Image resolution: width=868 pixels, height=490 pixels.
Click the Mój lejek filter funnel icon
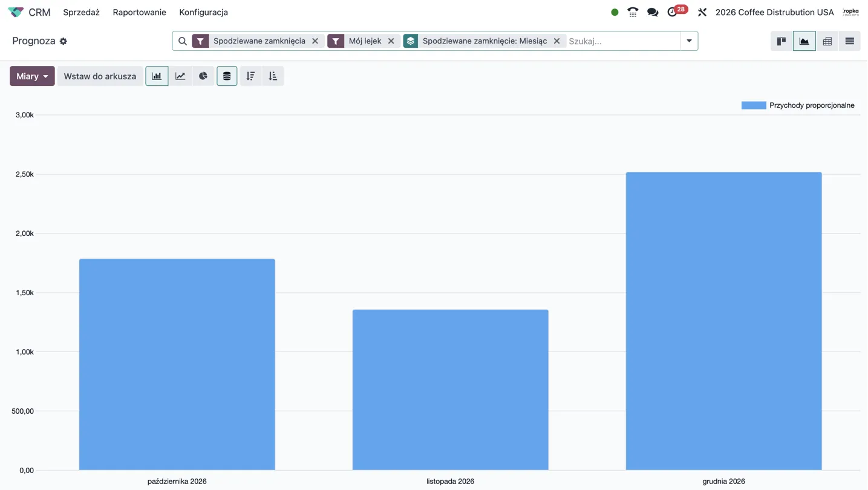[x=336, y=41]
